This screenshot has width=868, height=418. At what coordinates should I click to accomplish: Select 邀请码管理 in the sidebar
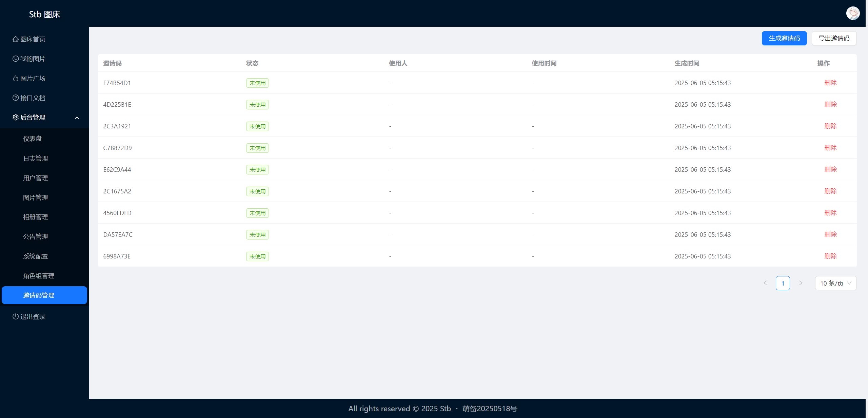click(39, 295)
